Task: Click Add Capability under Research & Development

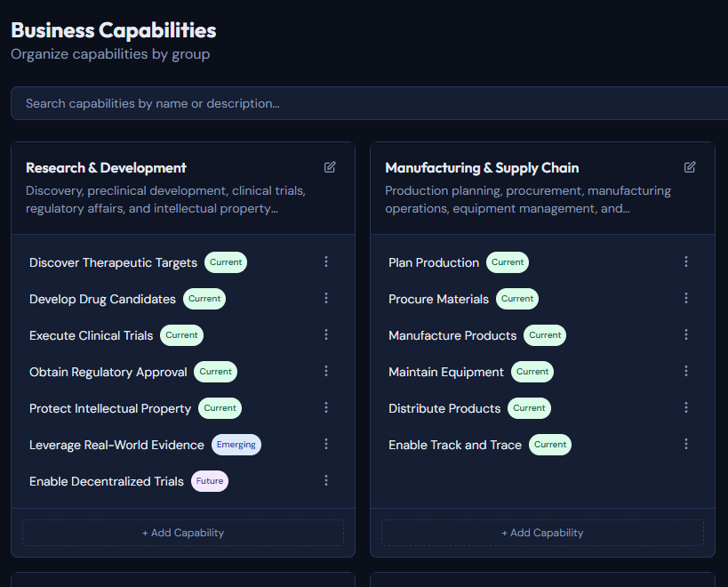Action: pyautogui.click(x=183, y=532)
